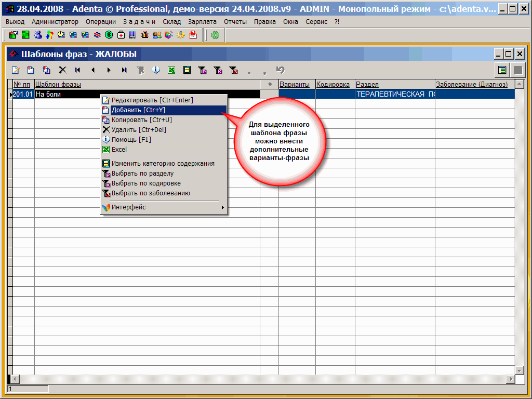Open the Операции menu

point(101,22)
